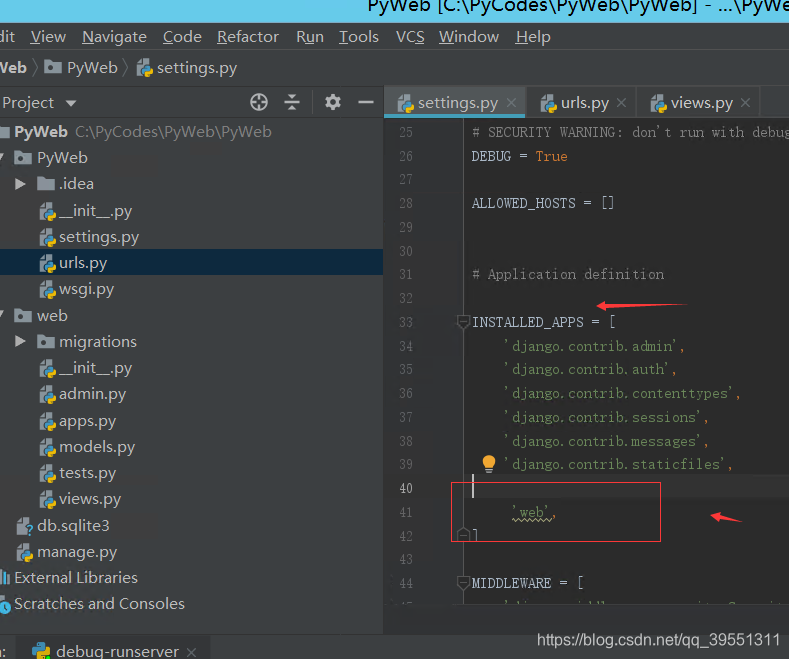Click 'django.contrib.admin' on line 34
The height and width of the screenshot is (659, 789).
coord(592,346)
